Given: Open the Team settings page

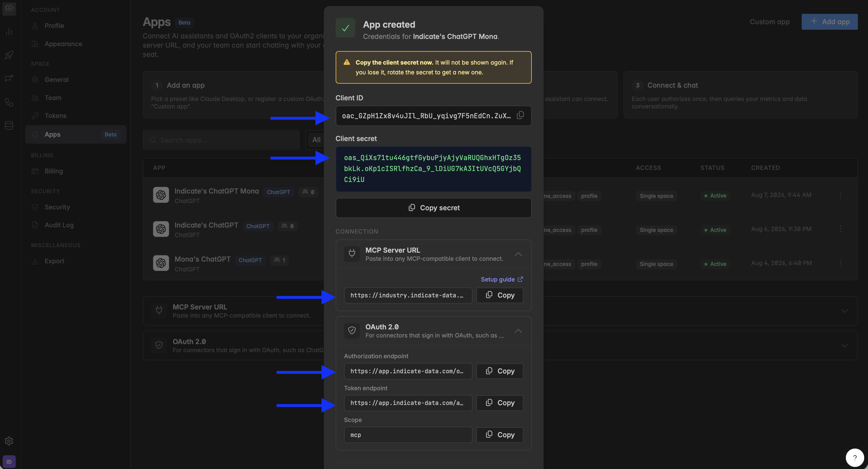Looking at the screenshot, I should click(76, 98).
